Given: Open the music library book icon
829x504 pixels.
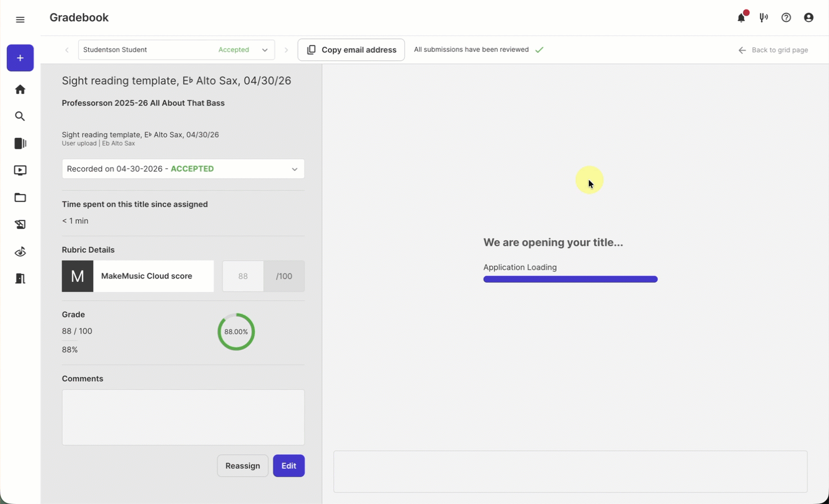Looking at the screenshot, I should click(20, 143).
